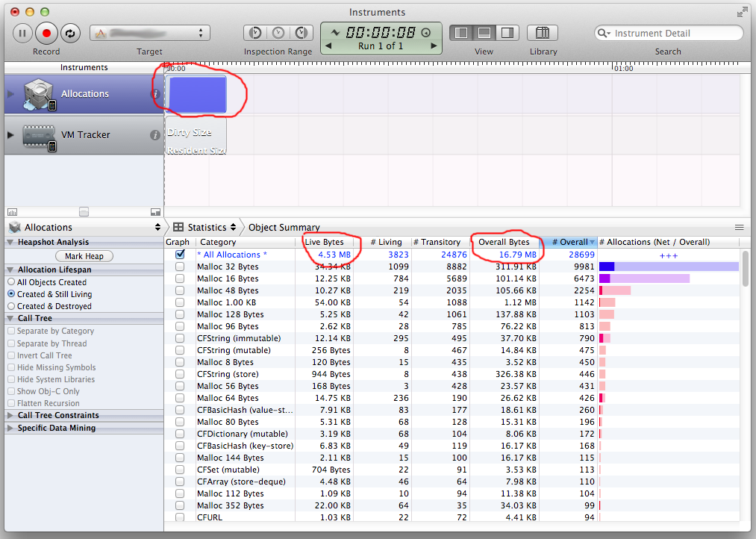Select All Objects Created radio button
The height and width of the screenshot is (539, 756).
tap(11, 282)
